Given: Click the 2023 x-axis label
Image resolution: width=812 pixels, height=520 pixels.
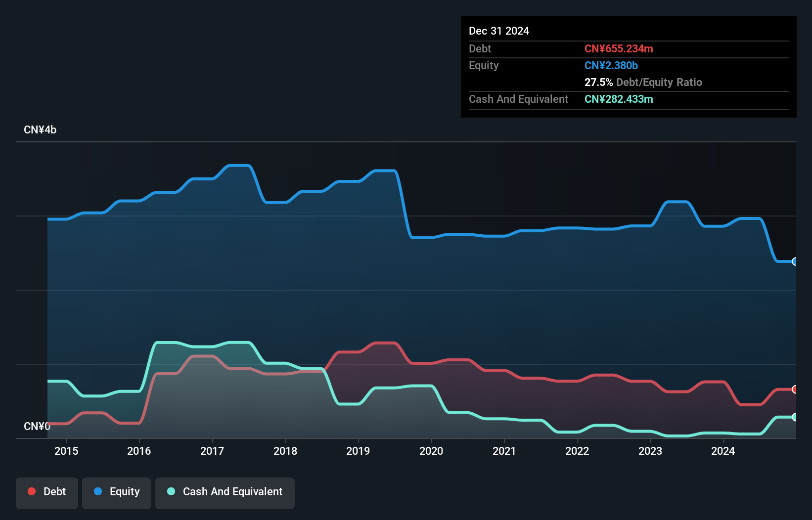Looking at the screenshot, I should (650, 451).
